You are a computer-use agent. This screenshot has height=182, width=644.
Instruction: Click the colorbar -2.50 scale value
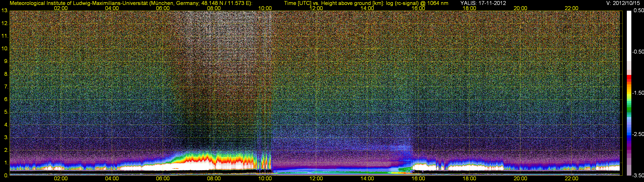coord(638,134)
